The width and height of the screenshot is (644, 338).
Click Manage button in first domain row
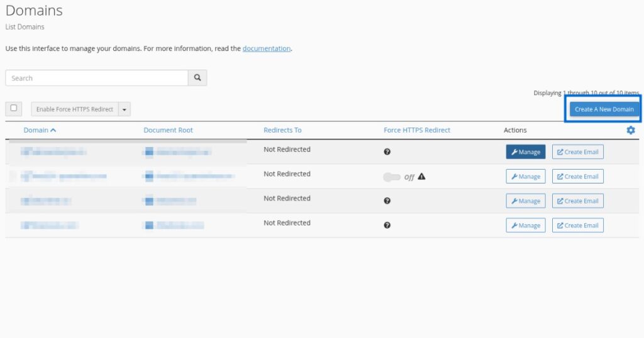[x=525, y=152]
